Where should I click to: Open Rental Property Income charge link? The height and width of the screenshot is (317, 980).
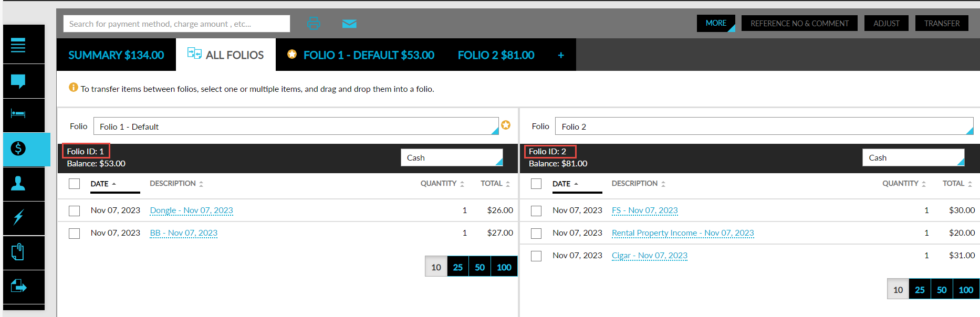click(682, 233)
